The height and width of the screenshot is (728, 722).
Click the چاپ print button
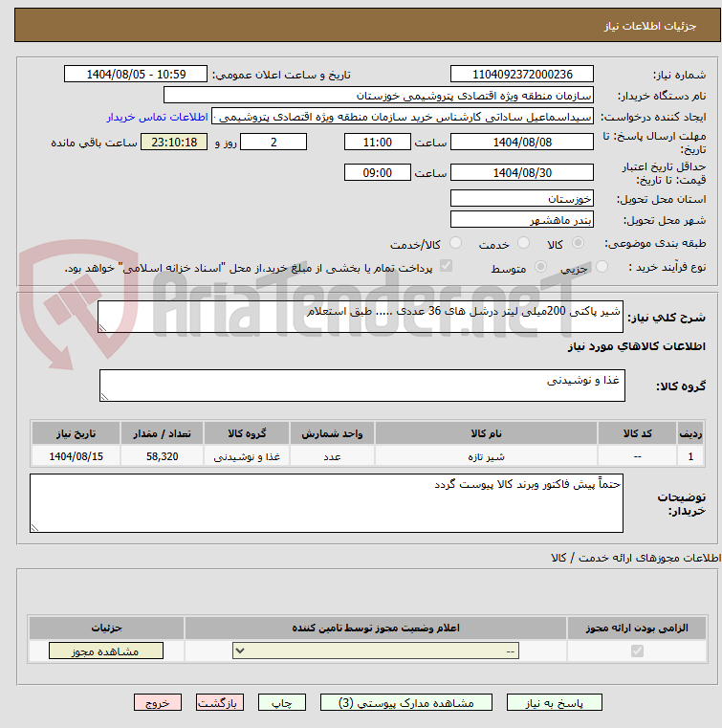tap(282, 702)
